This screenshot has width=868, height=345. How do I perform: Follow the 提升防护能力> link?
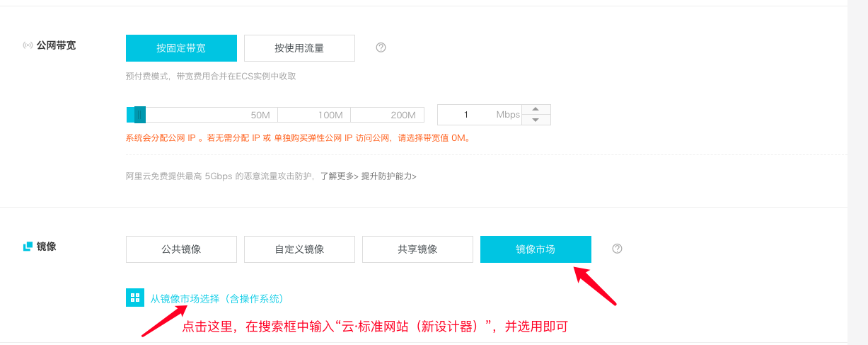389,176
